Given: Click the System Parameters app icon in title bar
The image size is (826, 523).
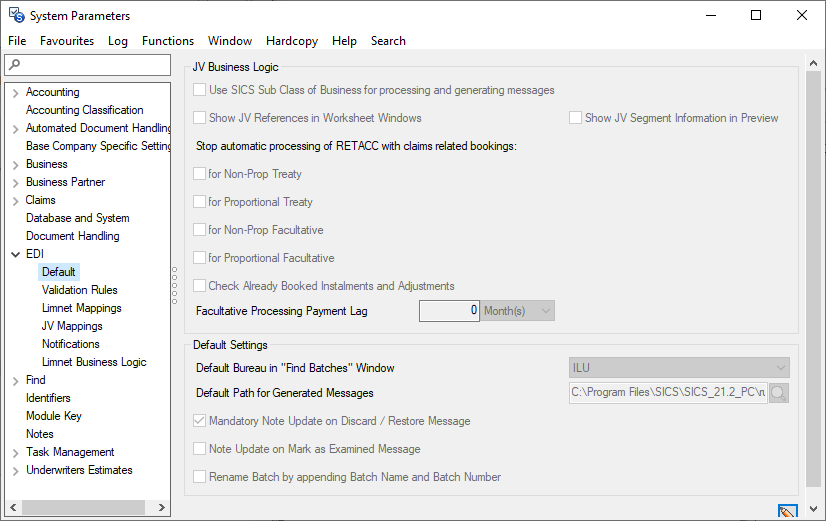Looking at the screenshot, I should coord(16,16).
